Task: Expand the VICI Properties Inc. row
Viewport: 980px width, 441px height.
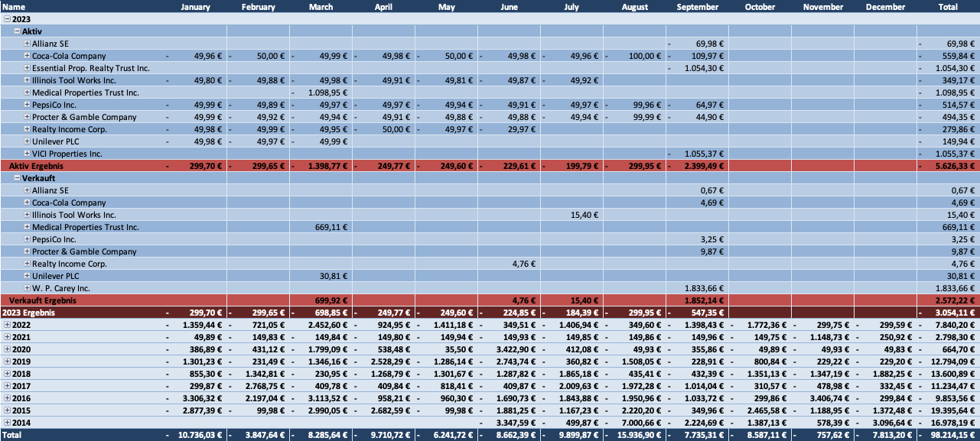Action: [x=27, y=154]
